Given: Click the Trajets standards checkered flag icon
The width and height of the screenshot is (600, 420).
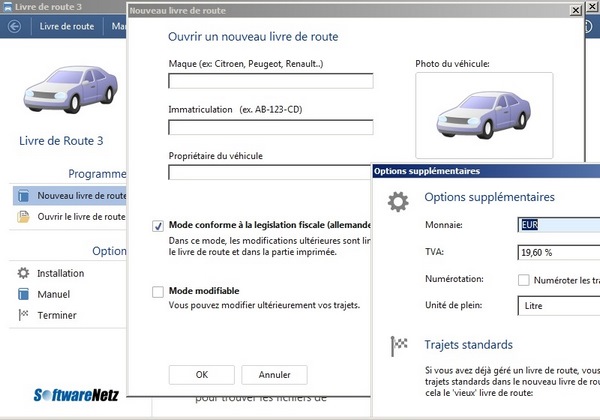Looking at the screenshot, I should (399, 346).
